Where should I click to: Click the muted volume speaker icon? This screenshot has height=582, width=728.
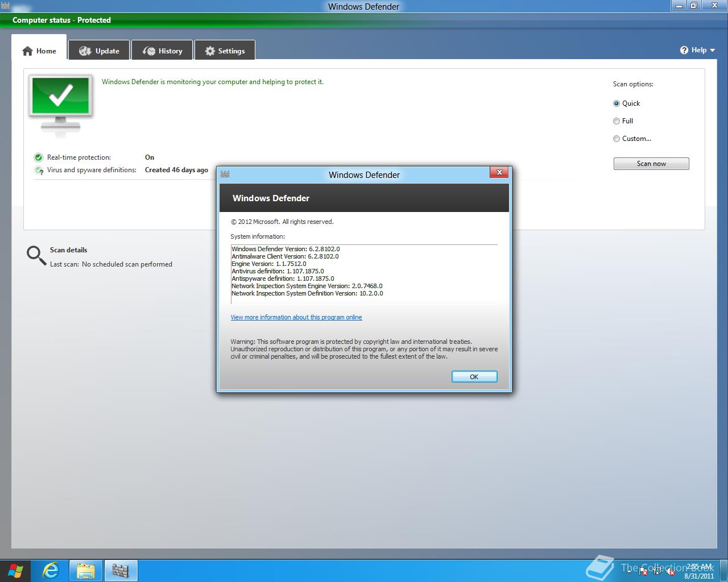click(670, 571)
